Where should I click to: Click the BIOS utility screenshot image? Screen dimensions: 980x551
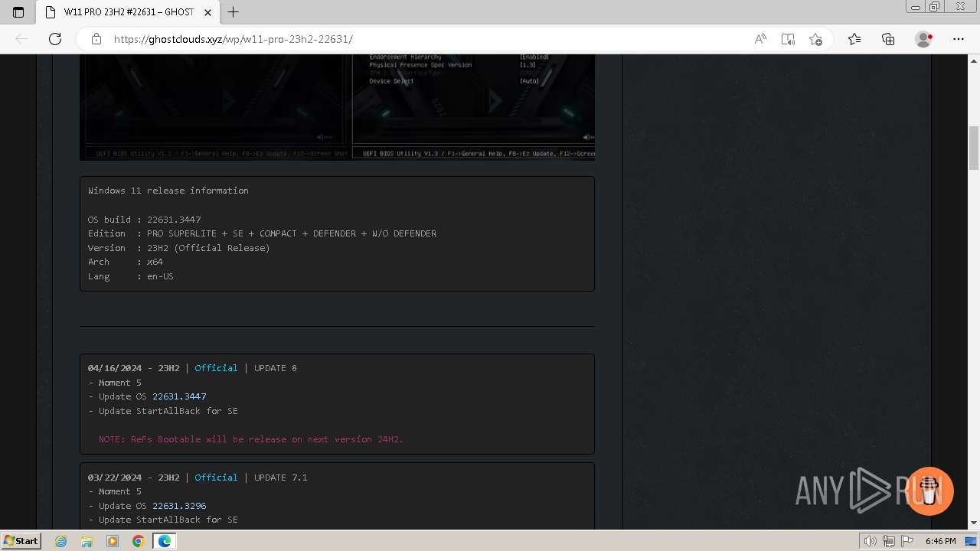tap(337, 107)
